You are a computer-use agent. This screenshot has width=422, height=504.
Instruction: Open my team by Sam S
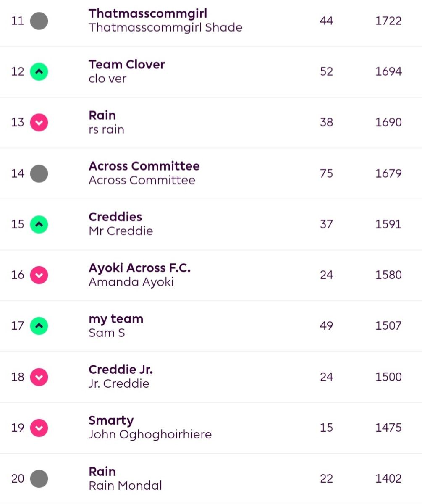[x=116, y=319]
